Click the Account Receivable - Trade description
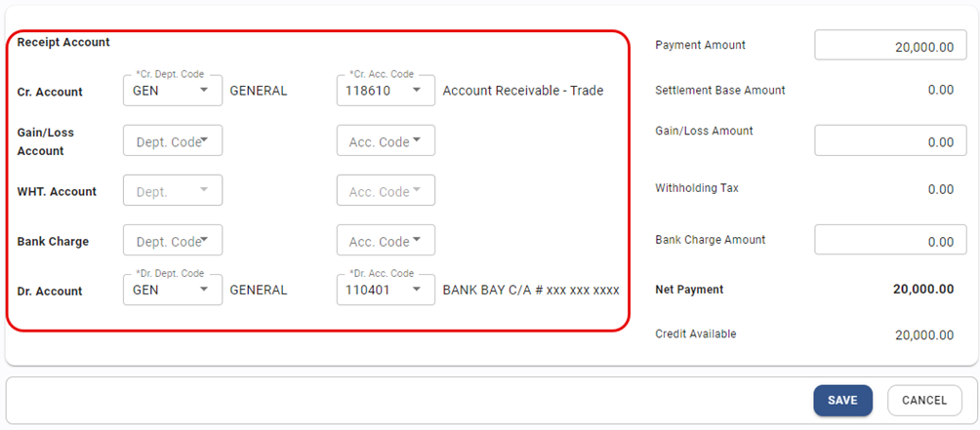The height and width of the screenshot is (430, 980). pyautogui.click(x=523, y=91)
